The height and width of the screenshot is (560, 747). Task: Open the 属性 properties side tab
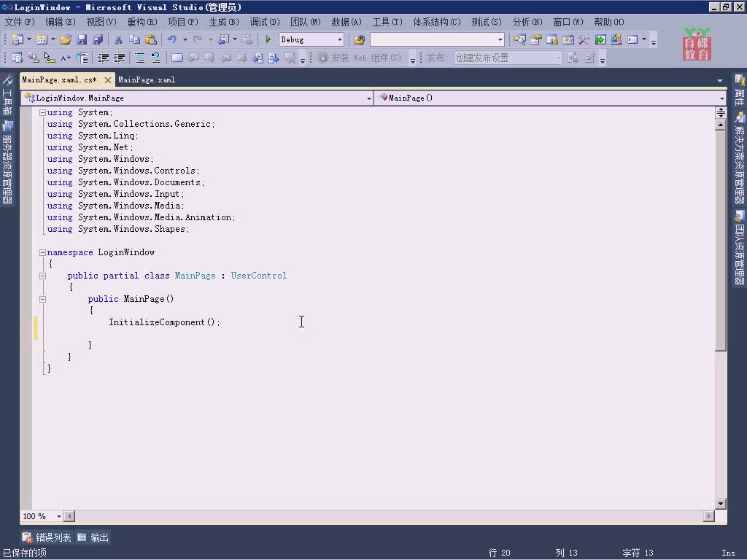(740, 90)
